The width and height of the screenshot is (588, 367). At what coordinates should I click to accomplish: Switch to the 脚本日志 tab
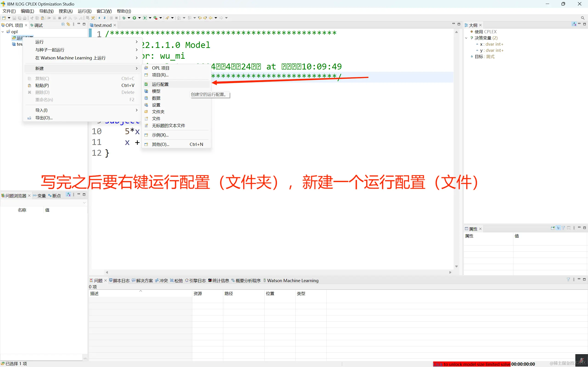[121, 281]
